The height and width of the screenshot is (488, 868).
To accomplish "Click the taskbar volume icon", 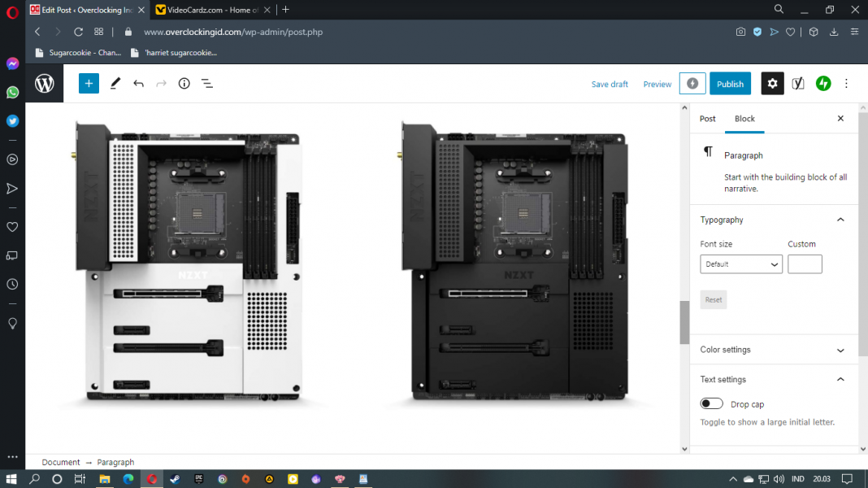I will [779, 479].
